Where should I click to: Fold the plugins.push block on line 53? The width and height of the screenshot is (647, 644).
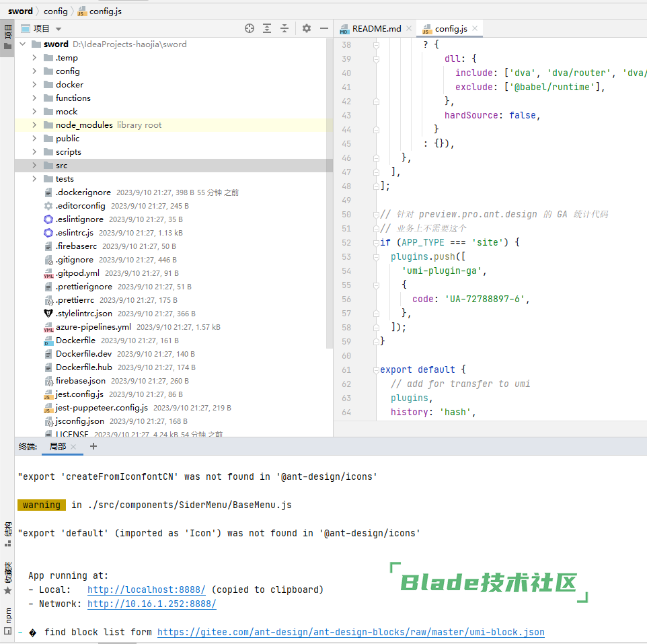point(377,257)
